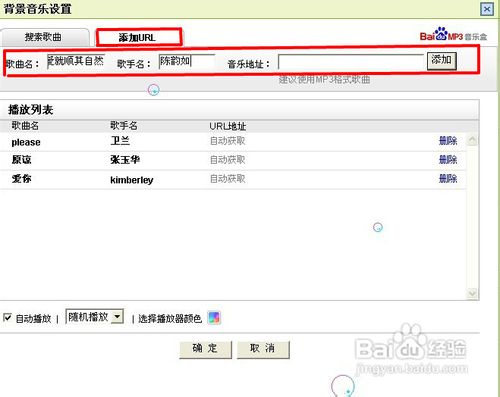Click the playlist scrollbar down arrow

pyautogui.click(x=472, y=293)
